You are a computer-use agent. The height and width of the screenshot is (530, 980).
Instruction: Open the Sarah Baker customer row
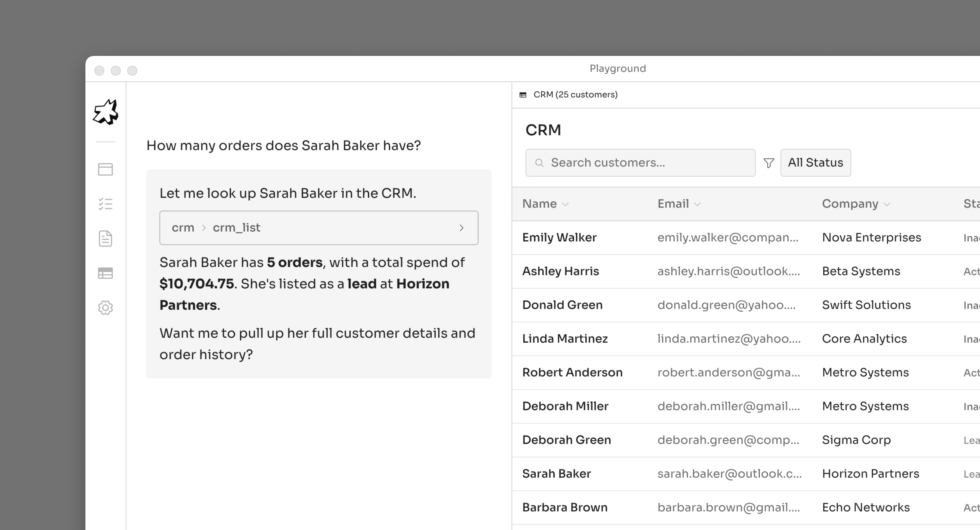coord(556,474)
